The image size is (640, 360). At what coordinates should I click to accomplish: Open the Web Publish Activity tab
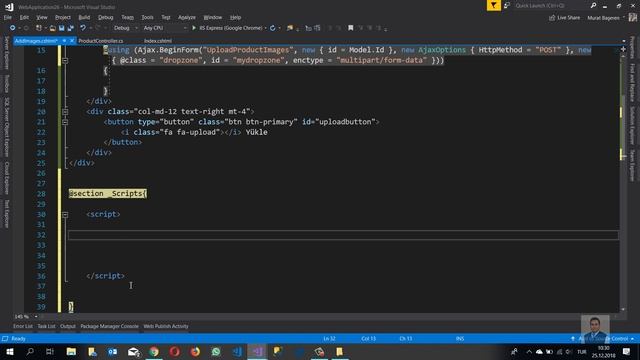click(x=166, y=326)
